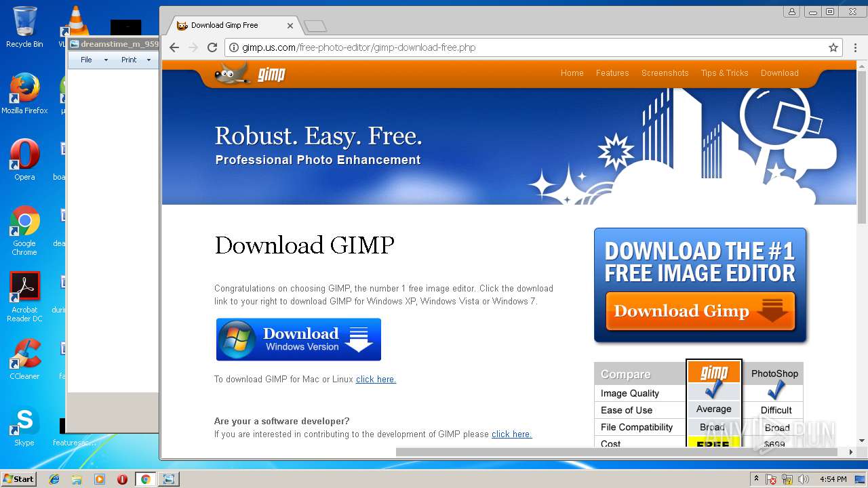The height and width of the screenshot is (488, 868).
Task: Open VLC media player cone icon
Action: coord(75,20)
